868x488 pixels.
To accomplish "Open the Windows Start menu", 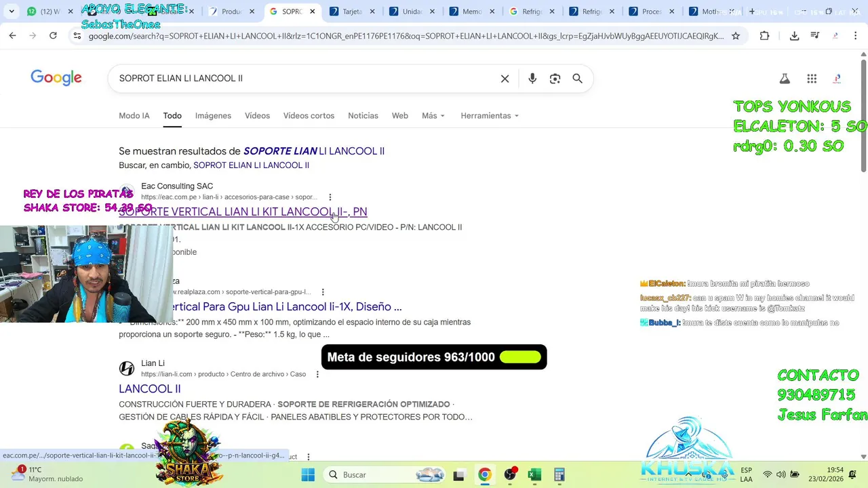I will click(x=308, y=474).
